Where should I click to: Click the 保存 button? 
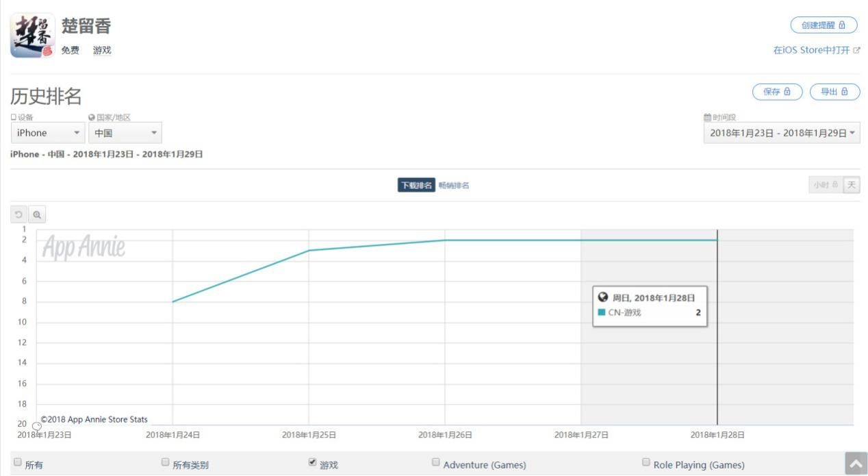point(777,92)
